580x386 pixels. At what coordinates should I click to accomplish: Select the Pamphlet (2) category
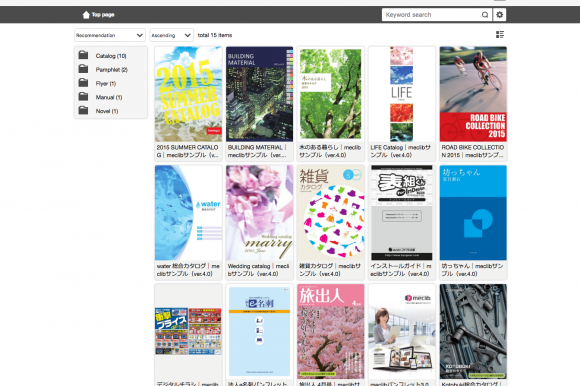(x=112, y=70)
